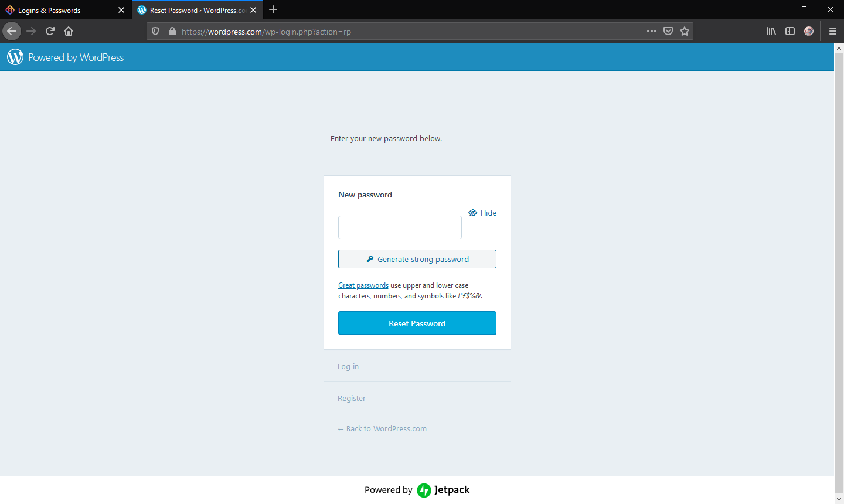The image size is (844, 504).
Task: Click the 'New password' label
Action: click(365, 195)
